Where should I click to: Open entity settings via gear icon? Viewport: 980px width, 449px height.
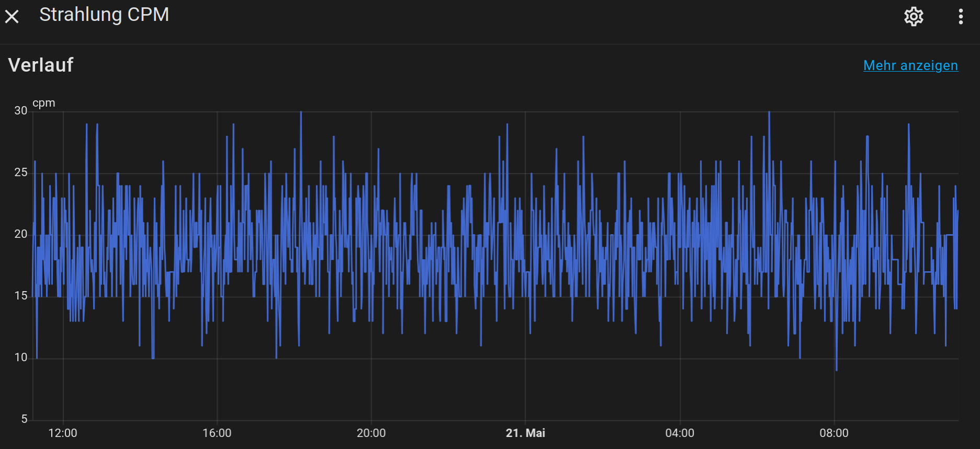coord(914,17)
